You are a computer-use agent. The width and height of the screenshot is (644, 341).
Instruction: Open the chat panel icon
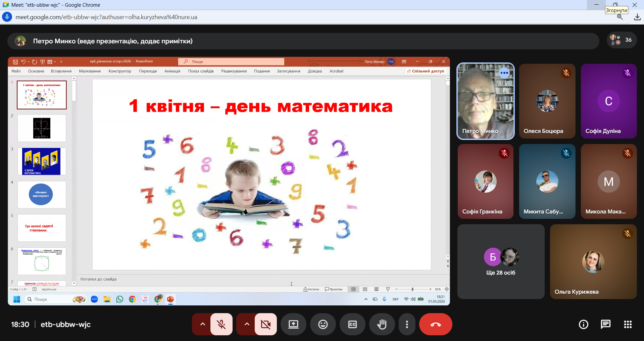[x=605, y=324]
